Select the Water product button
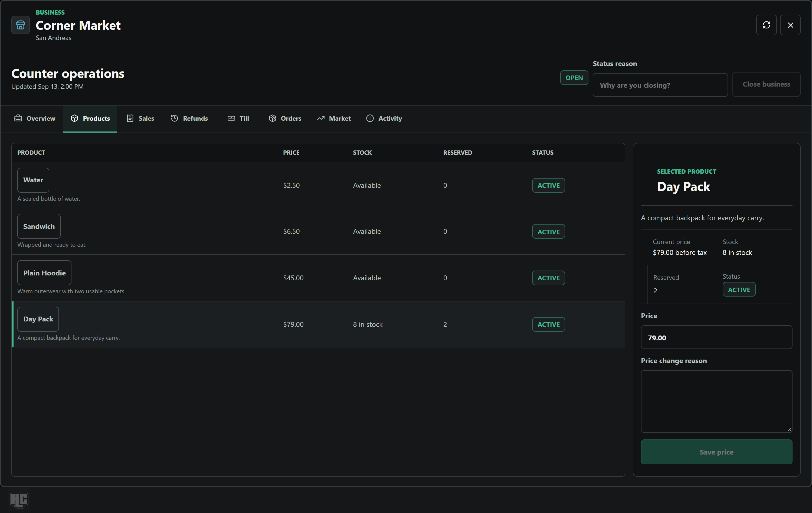The image size is (812, 513). click(x=33, y=180)
